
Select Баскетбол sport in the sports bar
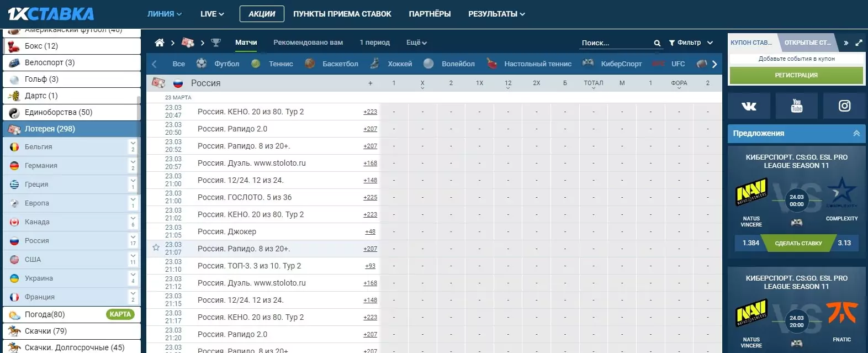coord(332,64)
